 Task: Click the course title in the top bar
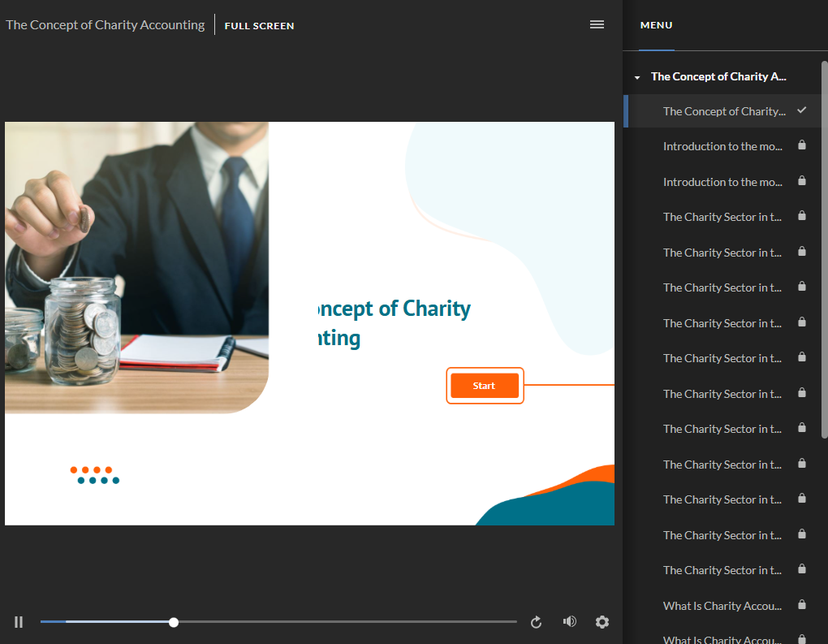click(105, 25)
